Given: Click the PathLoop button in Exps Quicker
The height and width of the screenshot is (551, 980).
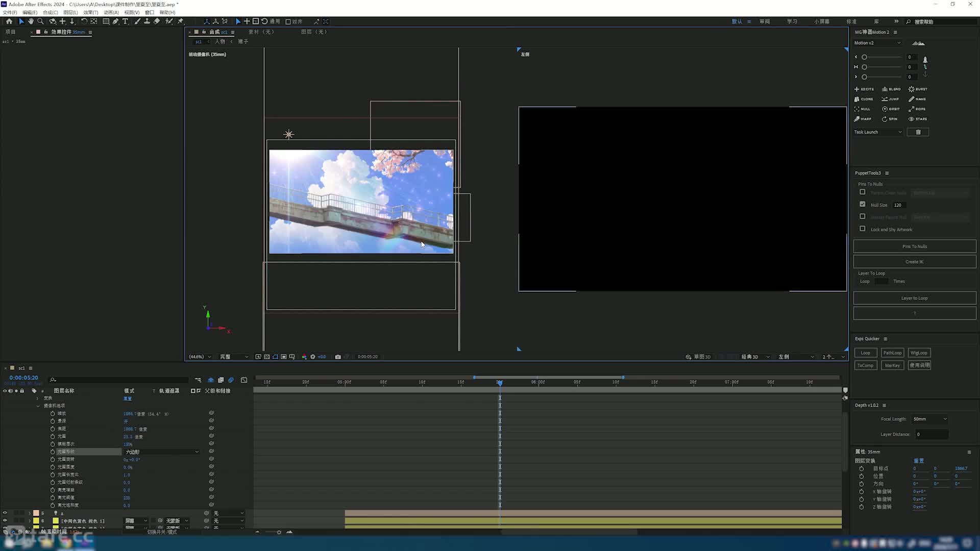Looking at the screenshot, I should point(892,353).
